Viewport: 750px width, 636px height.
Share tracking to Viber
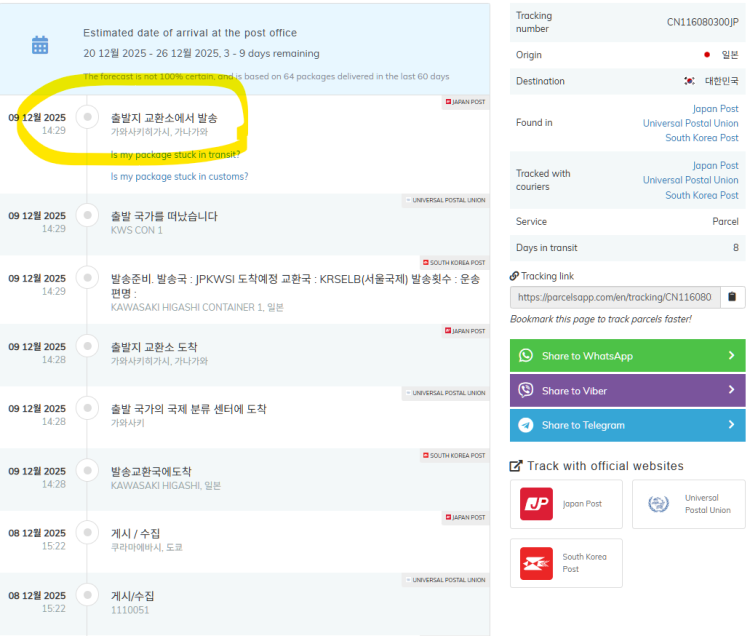pos(627,390)
